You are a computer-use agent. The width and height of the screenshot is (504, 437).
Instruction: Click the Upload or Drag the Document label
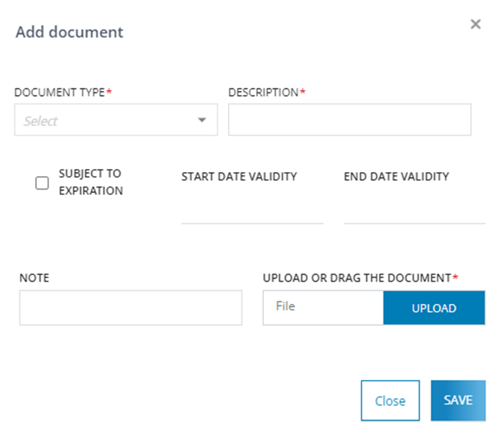[357, 278]
